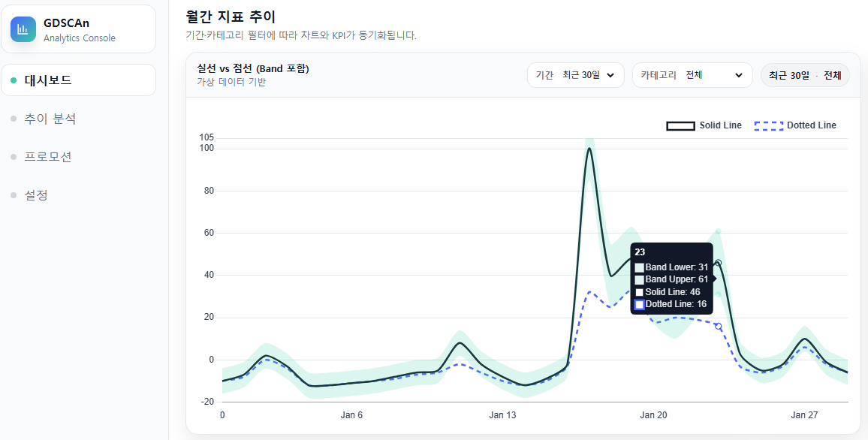Switch the quick range toggle to 전체
The height and width of the screenshot is (440, 868).
pyautogui.click(x=834, y=75)
